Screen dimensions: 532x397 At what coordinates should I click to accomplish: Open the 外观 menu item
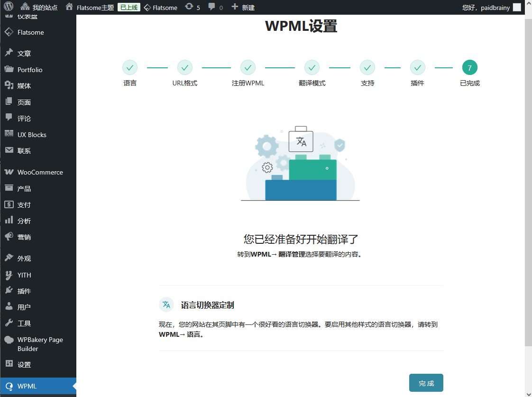(38, 259)
